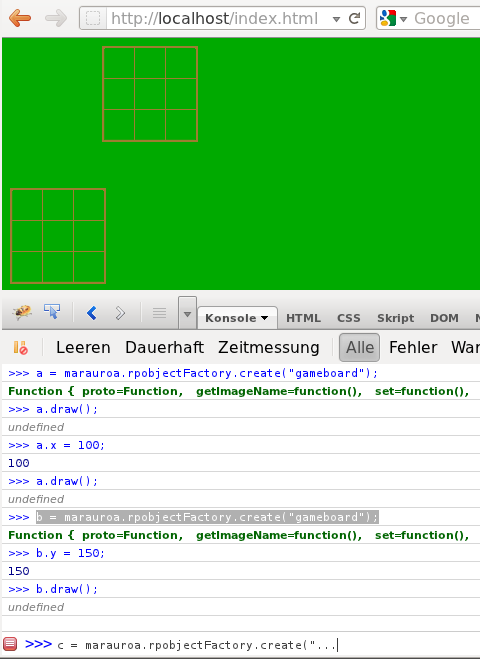Click the output value 150
Image resolution: width=480 pixels, height=659 pixels.
tap(19, 571)
